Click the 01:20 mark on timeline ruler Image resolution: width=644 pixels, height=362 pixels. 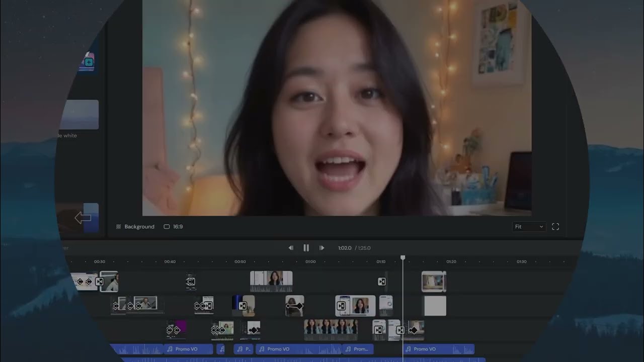tap(451, 261)
